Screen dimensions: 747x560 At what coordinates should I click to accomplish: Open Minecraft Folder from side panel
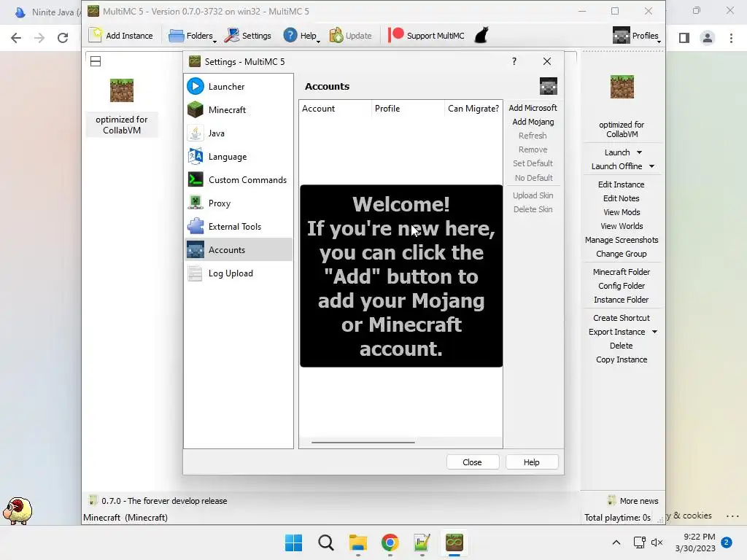[x=622, y=272]
